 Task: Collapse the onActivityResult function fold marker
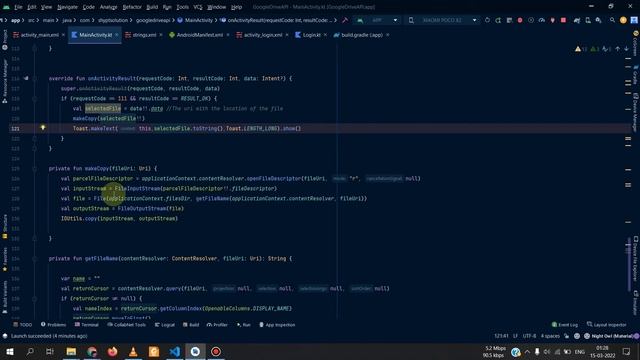[x=35, y=78]
